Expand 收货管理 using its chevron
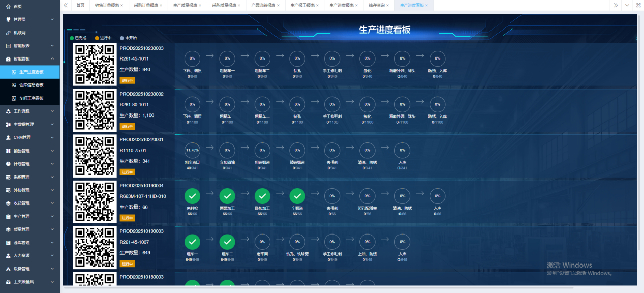The height and width of the screenshot is (293, 644). (x=52, y=203)
